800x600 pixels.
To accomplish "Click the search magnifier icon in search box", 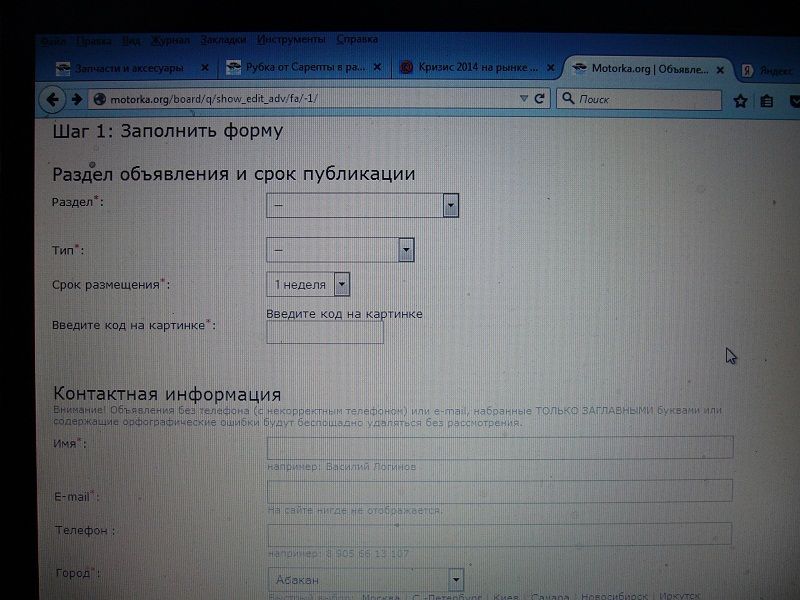I will (567, 99).
